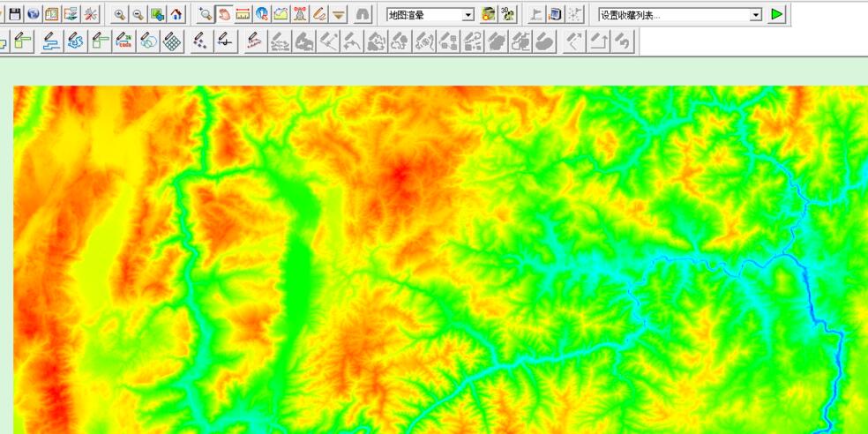Image resolution: width=868 pixels, height=434 pixels.
Task: Click the blue monitor info icon
Action: [x=555, y=14]
